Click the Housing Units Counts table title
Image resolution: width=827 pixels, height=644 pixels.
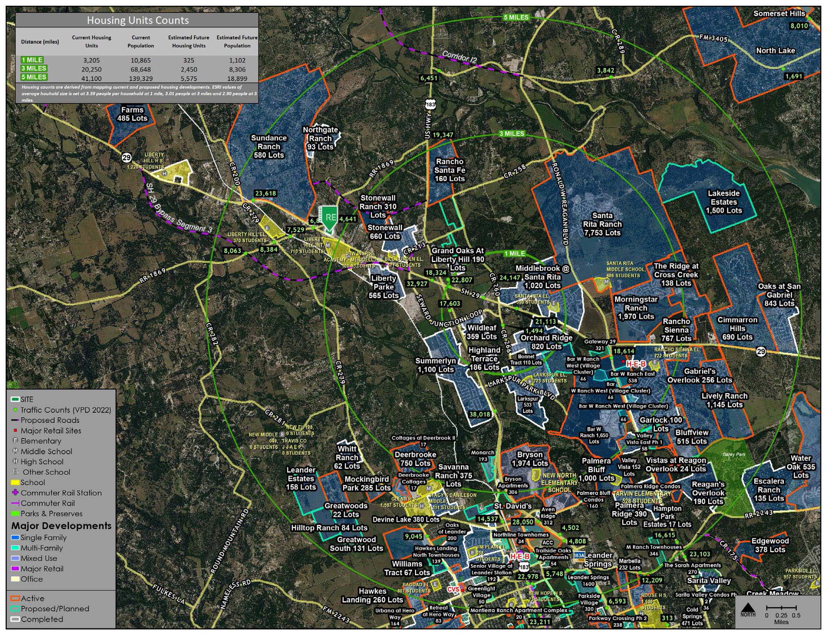138,20
